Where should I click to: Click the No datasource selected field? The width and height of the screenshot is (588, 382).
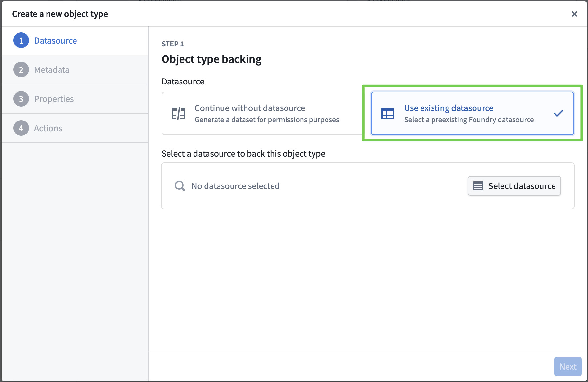point(235,186)
